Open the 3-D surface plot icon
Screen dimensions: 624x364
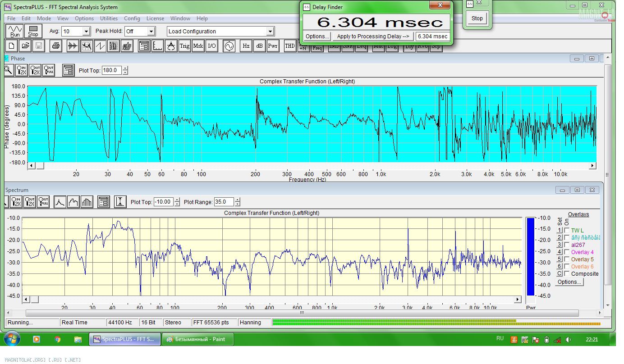(x=127, y=45)
